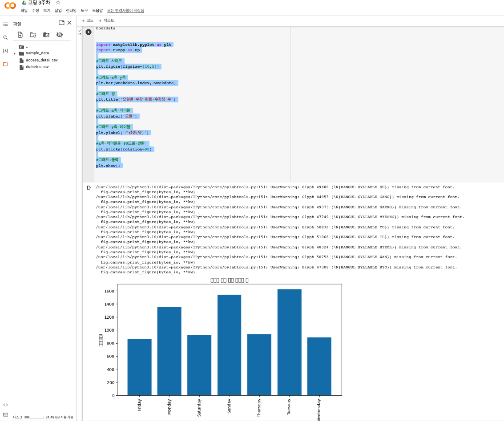Open files pane in new window
Screen dimensions: 504x422
pos(61,23)
